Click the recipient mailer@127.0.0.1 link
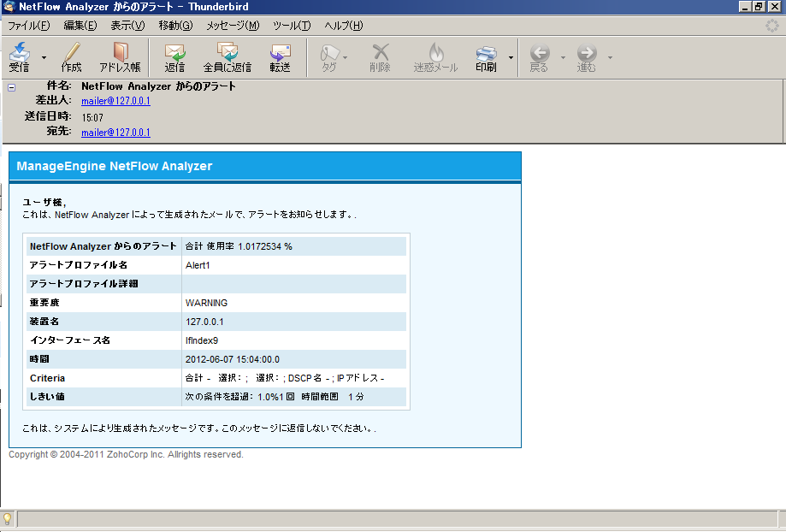 point(115,133)
